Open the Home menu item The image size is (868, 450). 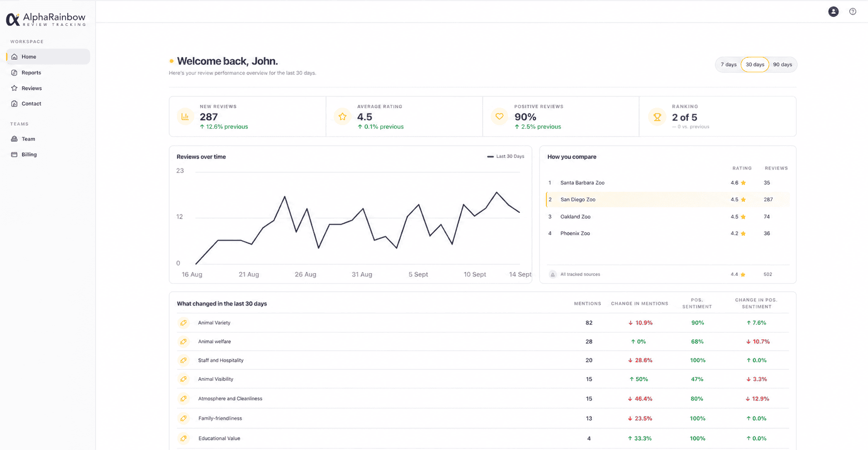coord(48,57)
